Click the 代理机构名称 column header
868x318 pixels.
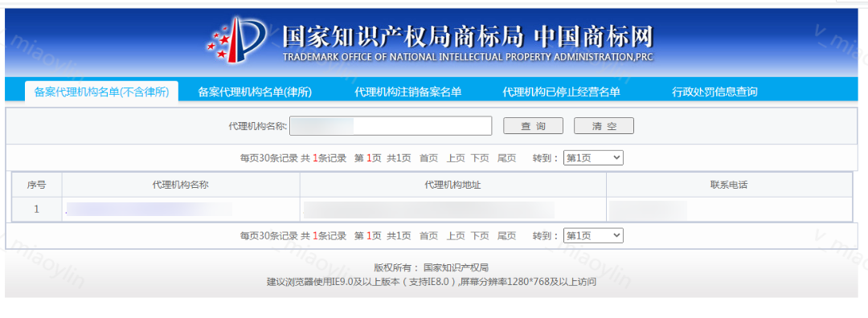pos(181,185)
